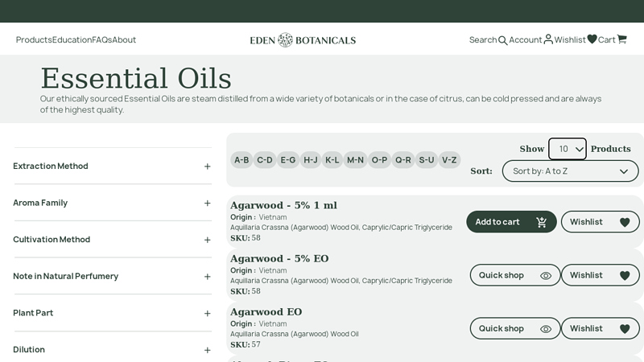Expand the Extraction Method filter
The width and height of the screenshot is (644, 362).
(113, 167)
